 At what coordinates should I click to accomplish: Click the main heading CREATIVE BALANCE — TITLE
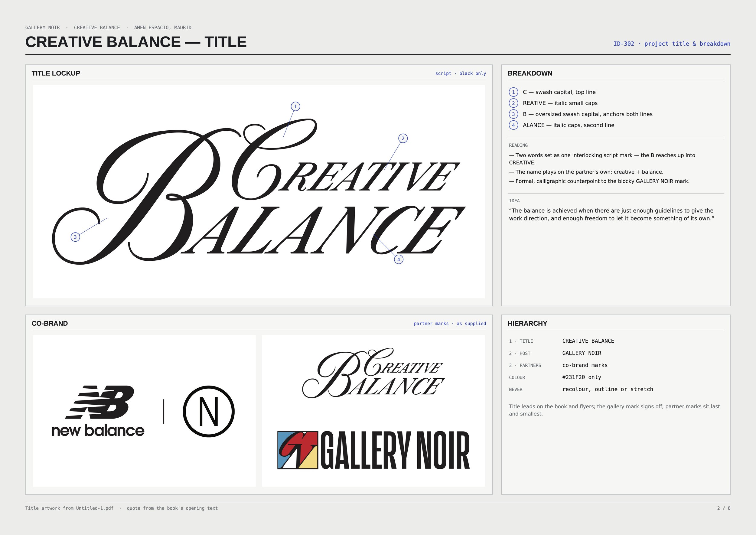[x=136, y=42]
